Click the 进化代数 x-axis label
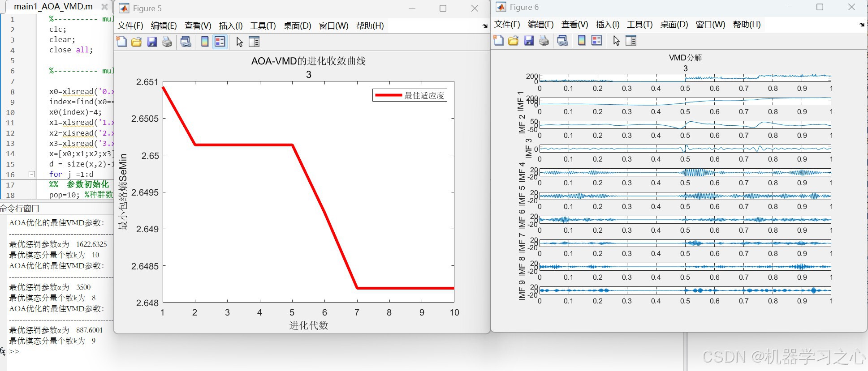Viewport: 868px width, 371px height. click(x=309, y=325)
